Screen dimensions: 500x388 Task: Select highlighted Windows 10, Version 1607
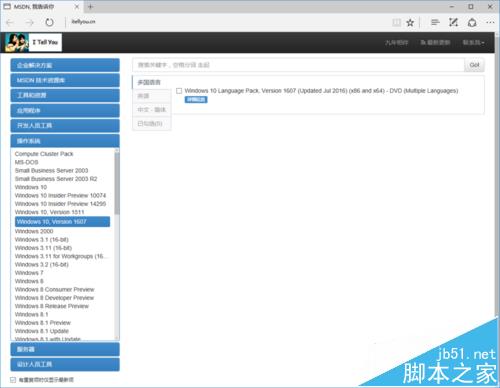[x=62, y=222]
